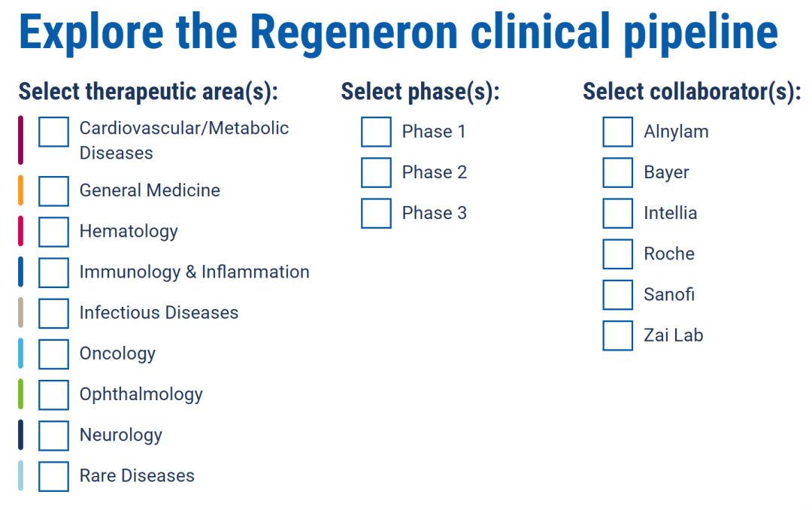
Task: Enable the Immunology & Inflammation filter checkbox
Action: [x=53, y=272]
